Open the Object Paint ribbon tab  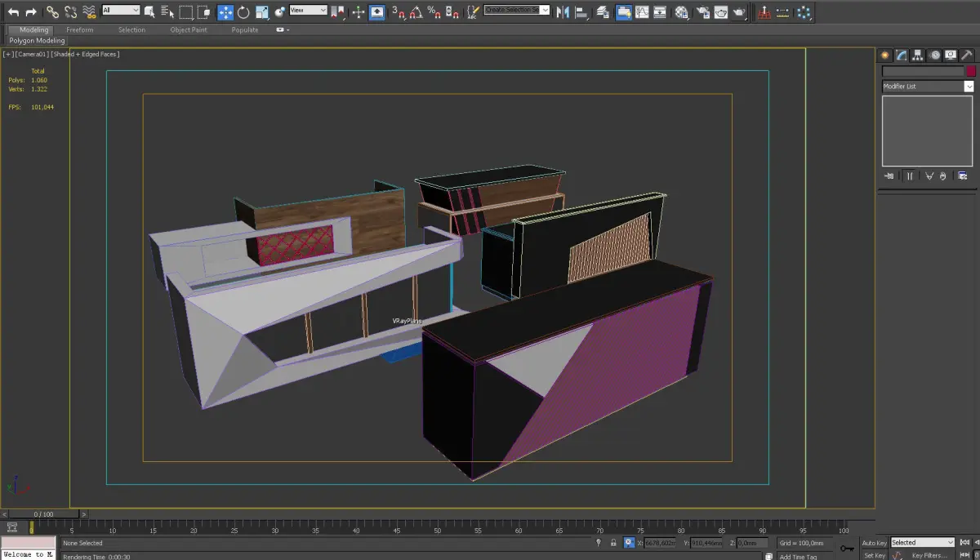189,30
